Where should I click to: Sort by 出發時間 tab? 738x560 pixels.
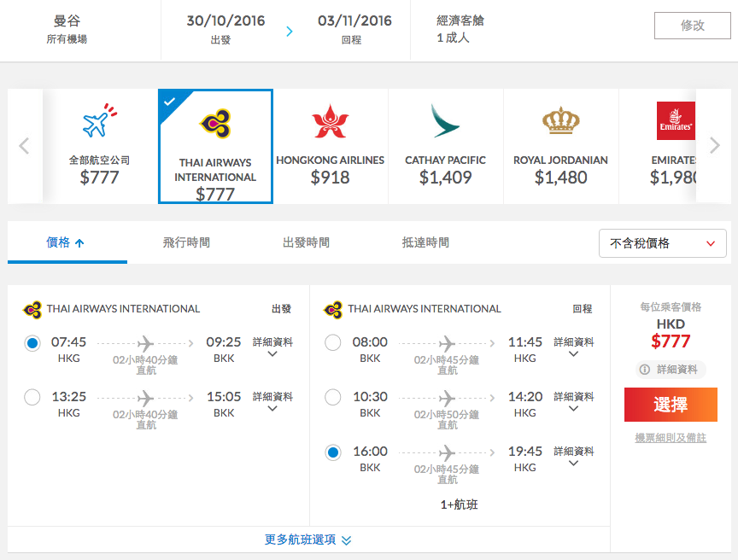(306, 242)
